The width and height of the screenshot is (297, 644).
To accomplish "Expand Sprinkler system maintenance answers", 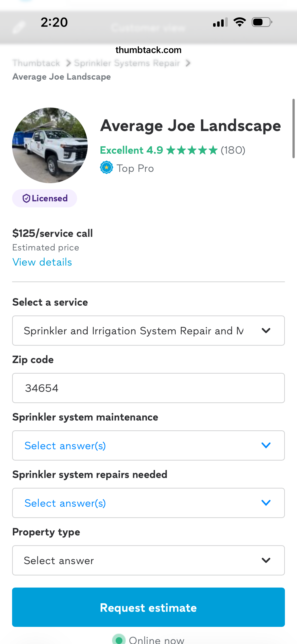I will click(148, 445).
